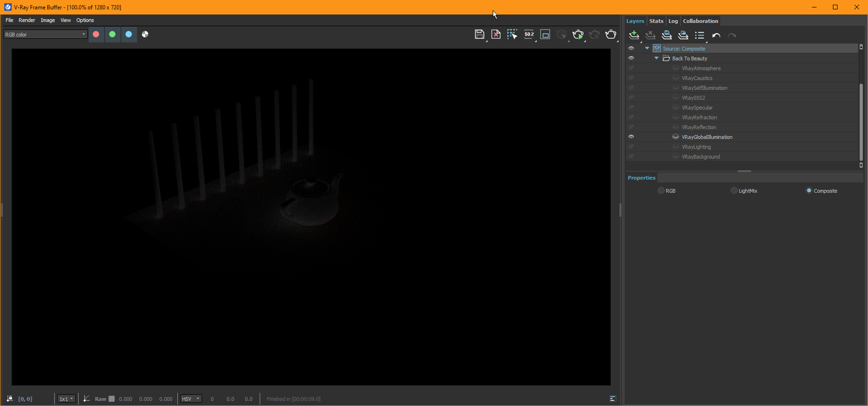Click the redo arrow icon

coord(732,35)
